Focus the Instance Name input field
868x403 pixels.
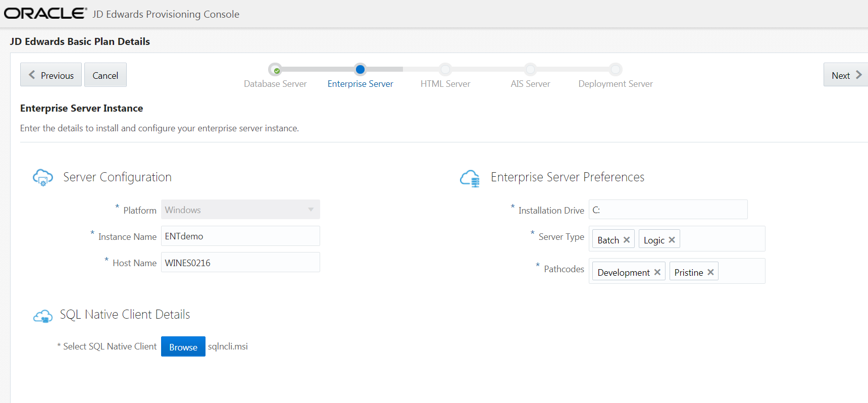pyautogui.click(x=240, y=236)
